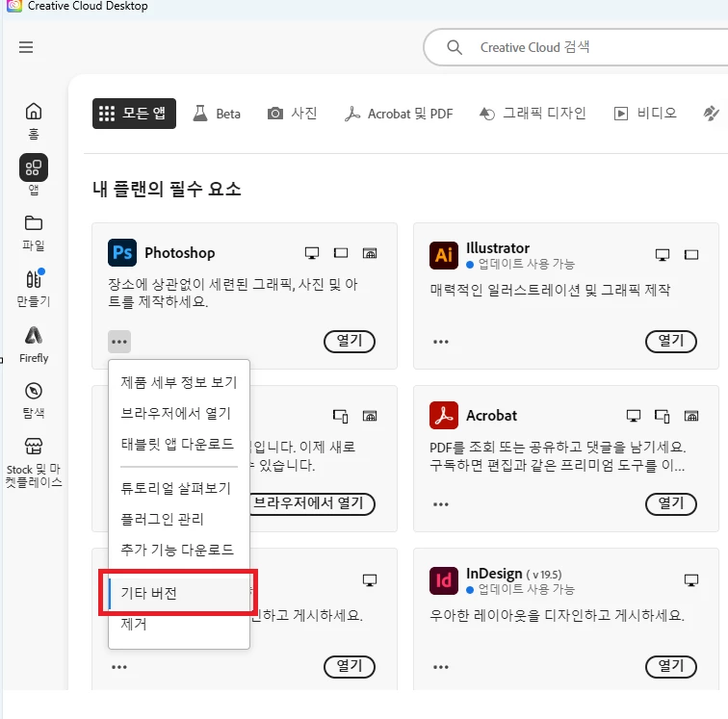Choose 제거 menu item
728x719 pixels.
(x=179, y=625)
